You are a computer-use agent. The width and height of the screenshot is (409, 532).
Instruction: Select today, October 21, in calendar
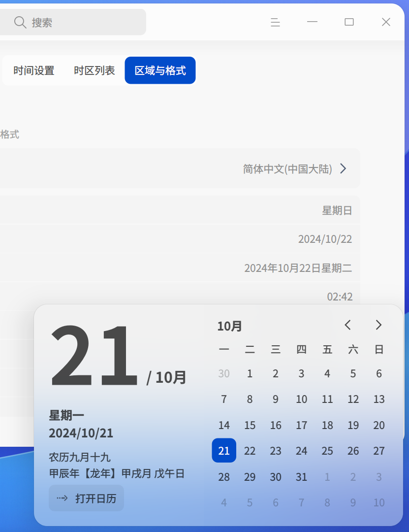click(224, 451)
